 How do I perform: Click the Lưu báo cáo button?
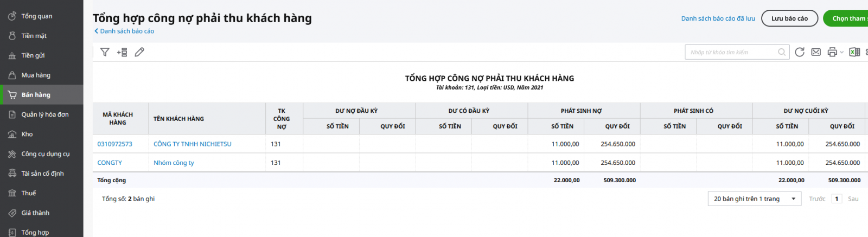click(789, 18)
